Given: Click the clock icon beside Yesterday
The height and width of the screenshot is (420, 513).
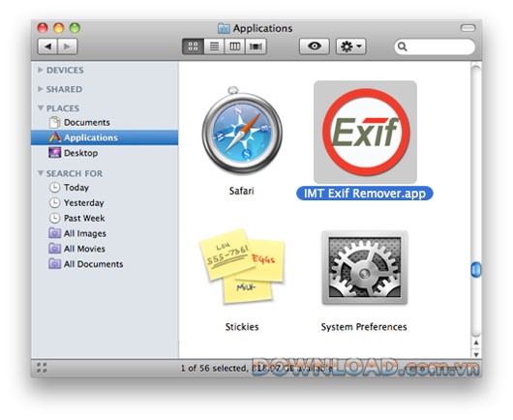Looking at the screenshot, I should tap(54, 203).
